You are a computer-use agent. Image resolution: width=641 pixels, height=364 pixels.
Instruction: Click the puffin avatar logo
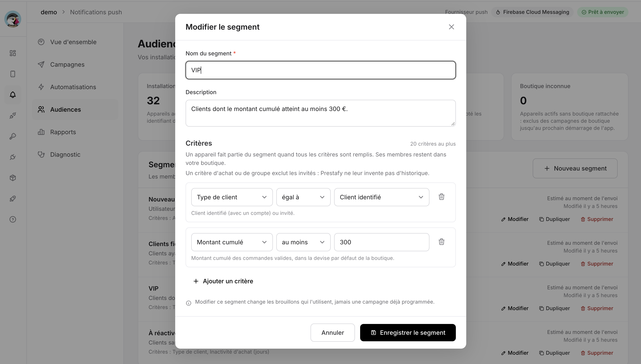click(x=13, y=19)
